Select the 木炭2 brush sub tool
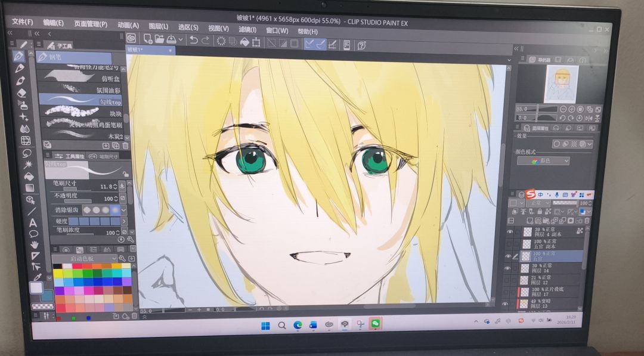 [83, 134]
